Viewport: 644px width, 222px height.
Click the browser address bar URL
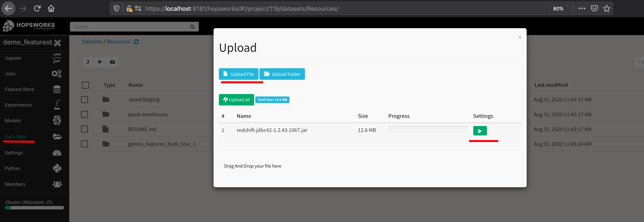(242, 9)
